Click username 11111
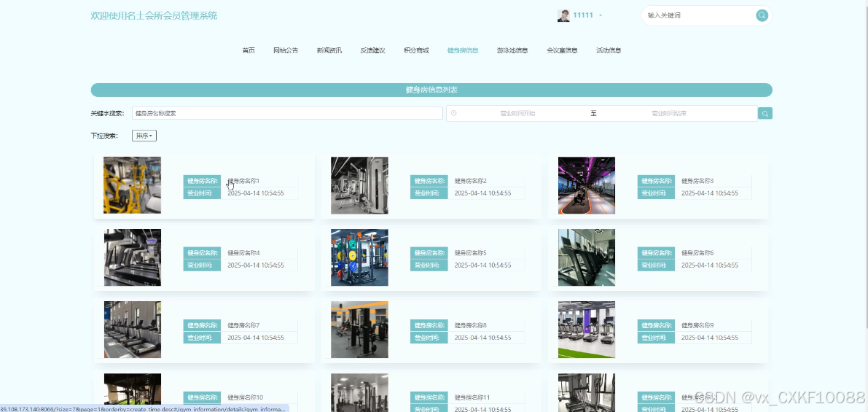The image size is (868, 412). point(583,15)
